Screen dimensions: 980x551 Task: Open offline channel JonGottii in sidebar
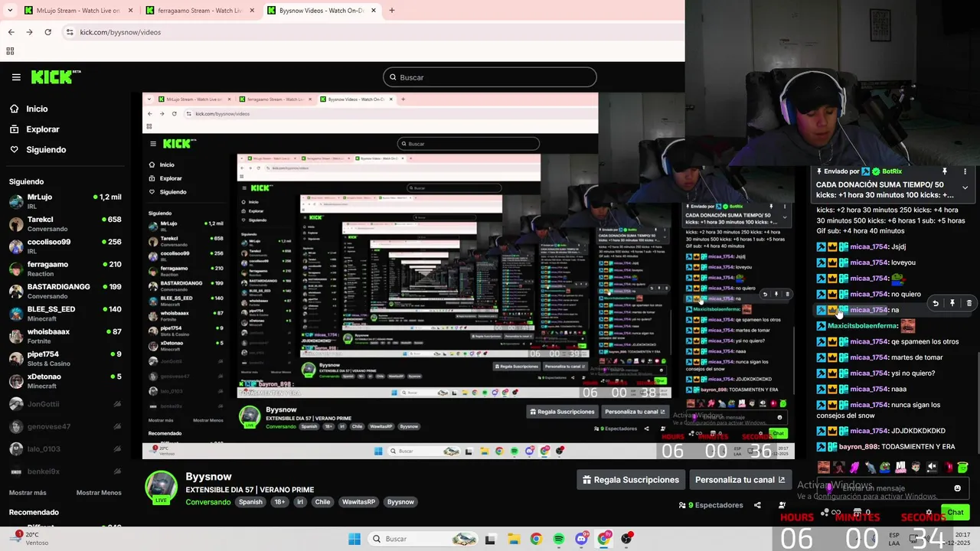point(65,404)
